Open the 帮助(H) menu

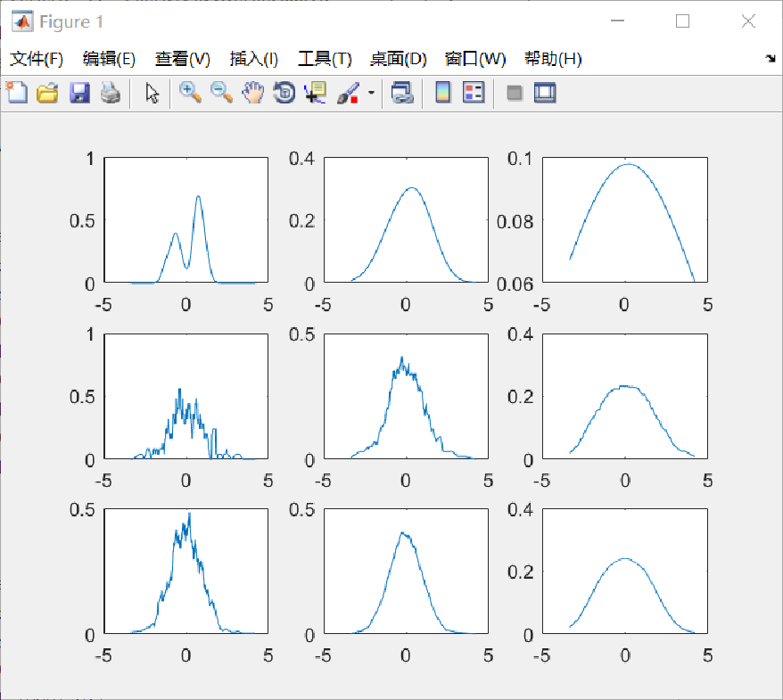point(553,59)
